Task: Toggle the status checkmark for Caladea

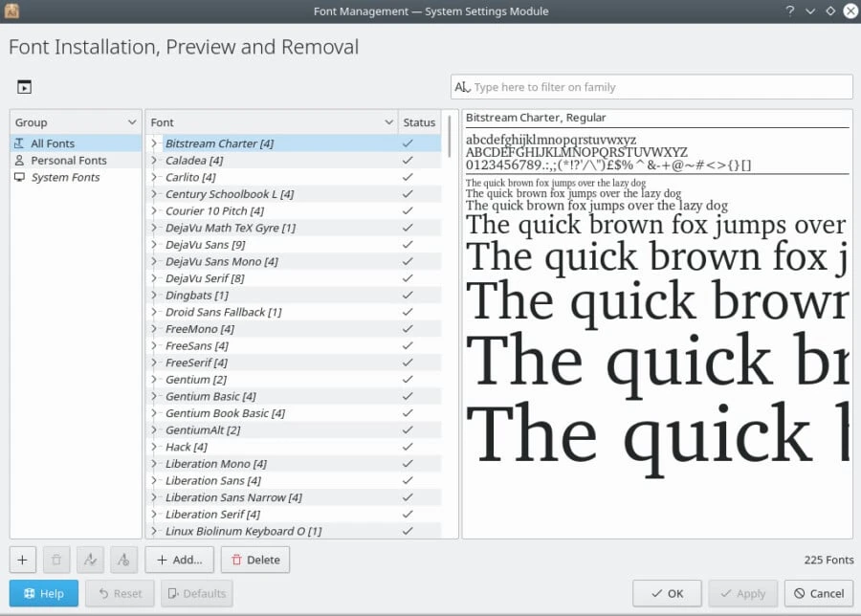Action: point(408,161)
